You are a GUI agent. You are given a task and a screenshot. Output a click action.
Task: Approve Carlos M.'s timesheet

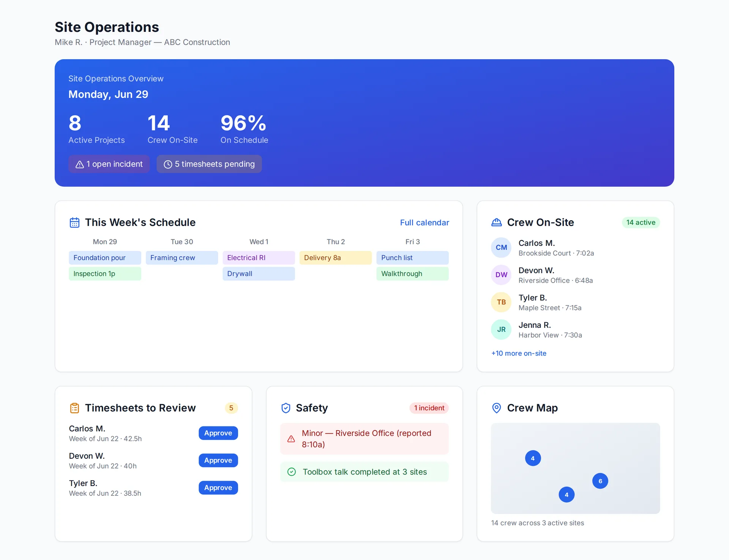point(218,433)
